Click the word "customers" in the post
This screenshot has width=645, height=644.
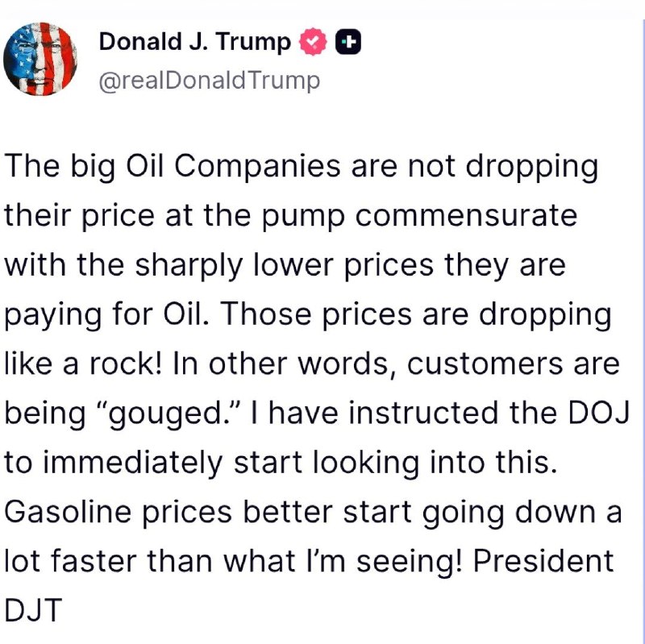[485, 364]
